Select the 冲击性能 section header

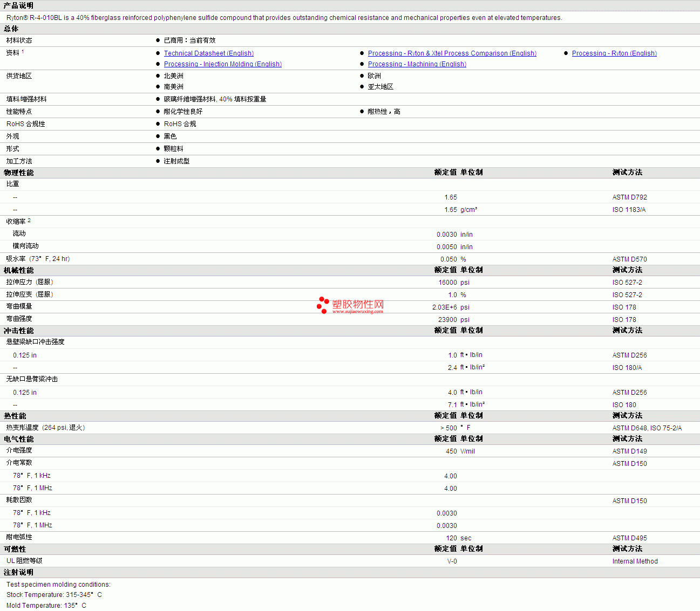click(x=19, y=331)
